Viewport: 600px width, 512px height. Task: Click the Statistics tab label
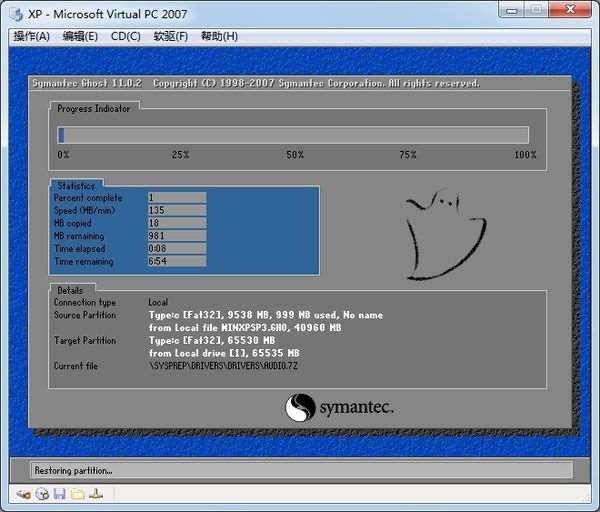[76, 186]
